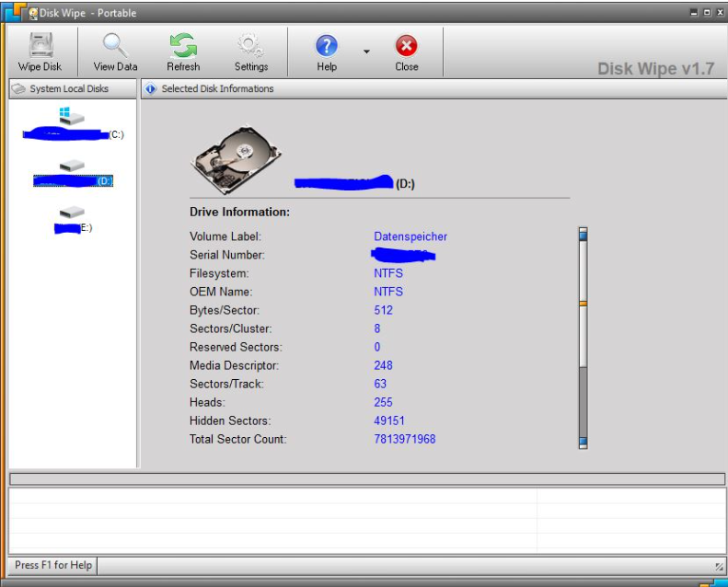
Task: Click the hard drive picture
Action: [237, 159]
